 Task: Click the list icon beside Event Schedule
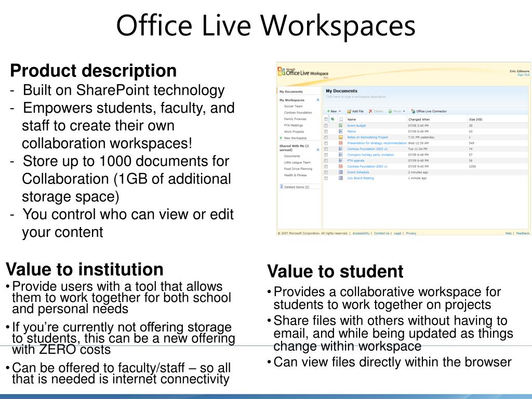tap(341, 172)
